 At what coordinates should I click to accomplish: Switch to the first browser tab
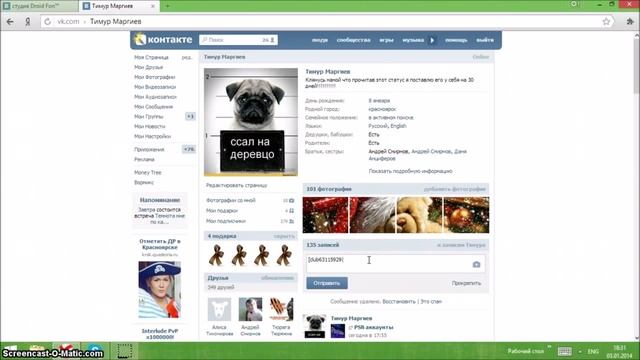[39, 6]
